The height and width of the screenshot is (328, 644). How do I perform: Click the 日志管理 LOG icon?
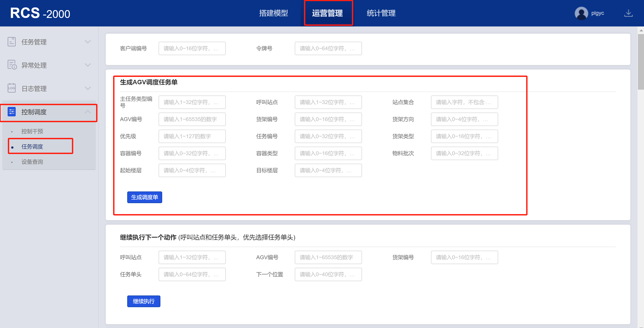pos(11,88)
